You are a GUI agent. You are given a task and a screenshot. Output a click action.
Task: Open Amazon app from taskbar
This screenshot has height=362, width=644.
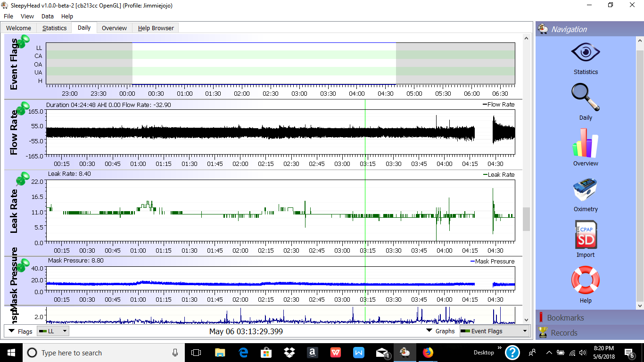click(x=313, y=353)
